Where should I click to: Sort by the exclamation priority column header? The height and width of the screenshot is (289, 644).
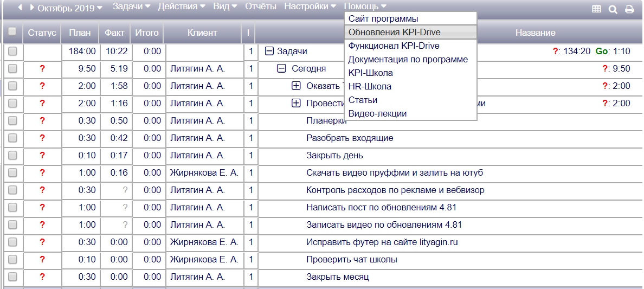(x=248, y=33)
